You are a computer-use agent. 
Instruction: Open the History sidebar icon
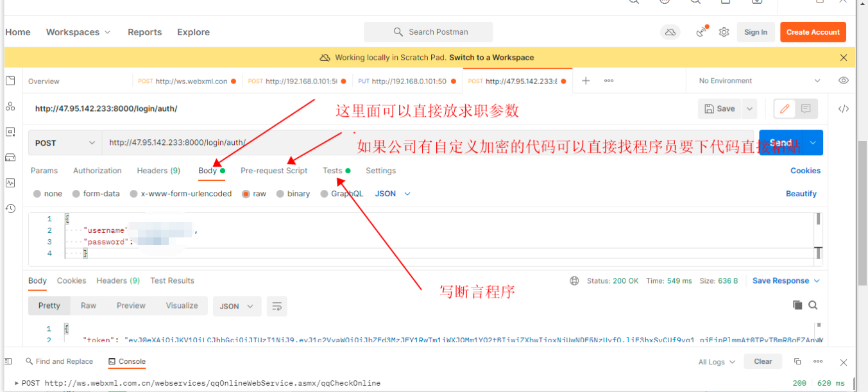[x=10, y=209]
